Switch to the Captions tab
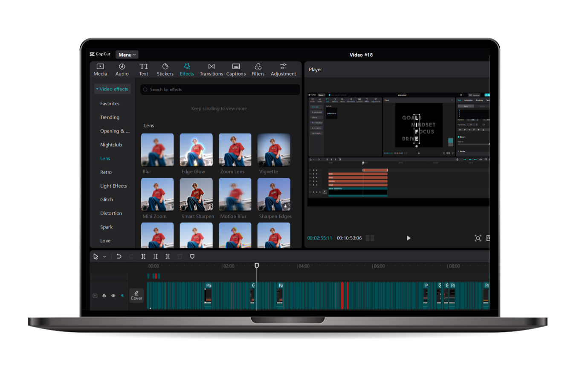Image resolution: width=565 pixels, height=392 pixels. pos(236,70)
